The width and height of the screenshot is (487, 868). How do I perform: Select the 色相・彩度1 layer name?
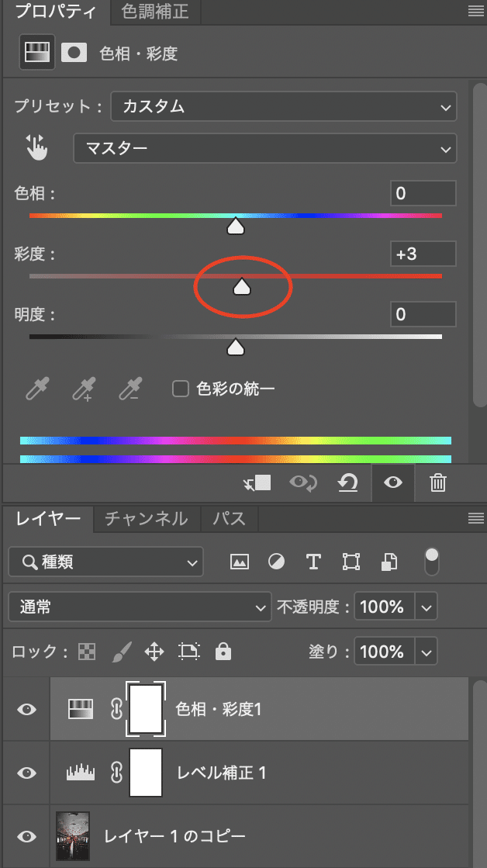click(x=218, y=709)
